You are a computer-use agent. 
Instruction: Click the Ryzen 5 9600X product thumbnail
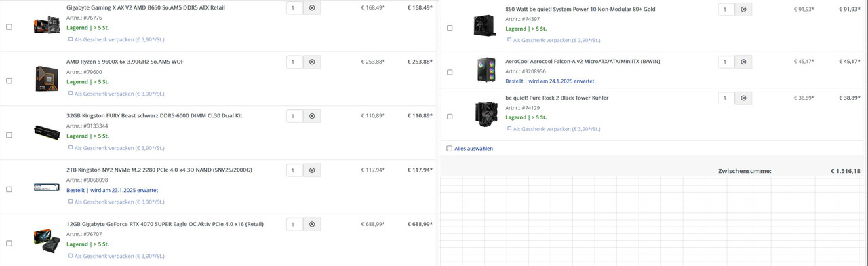(x=47, y=78)
